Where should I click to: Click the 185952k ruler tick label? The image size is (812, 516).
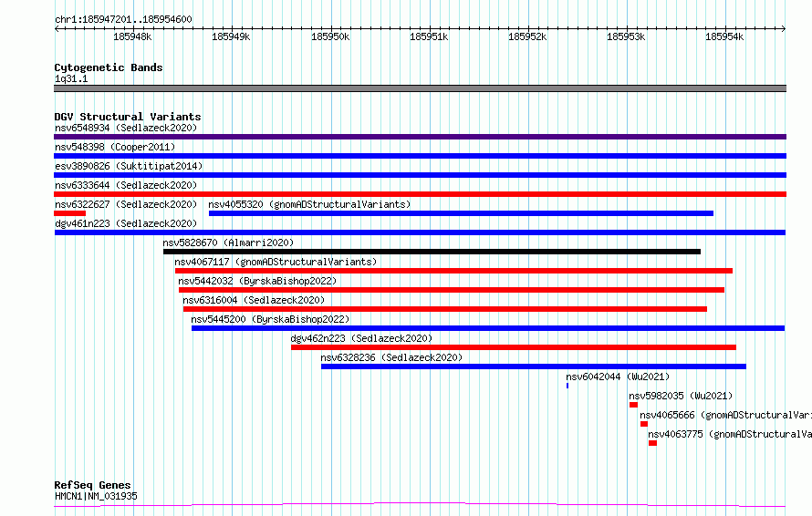click(527, 36)
